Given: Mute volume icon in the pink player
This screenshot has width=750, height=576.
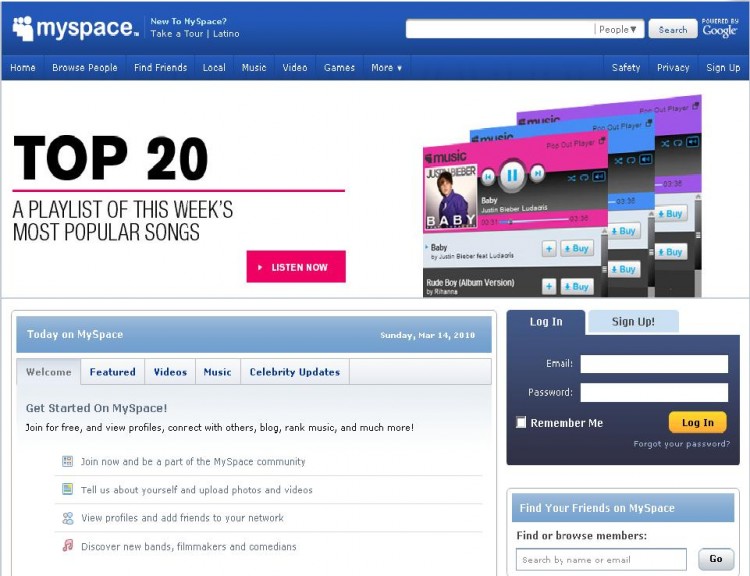Looking at the screenshot, I should click(x=599, y=177).
